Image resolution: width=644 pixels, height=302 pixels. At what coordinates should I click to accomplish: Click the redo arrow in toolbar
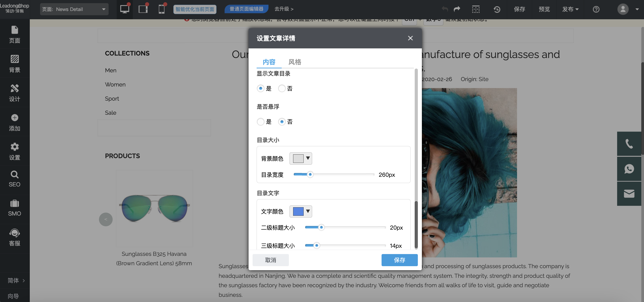click(457, 9)
